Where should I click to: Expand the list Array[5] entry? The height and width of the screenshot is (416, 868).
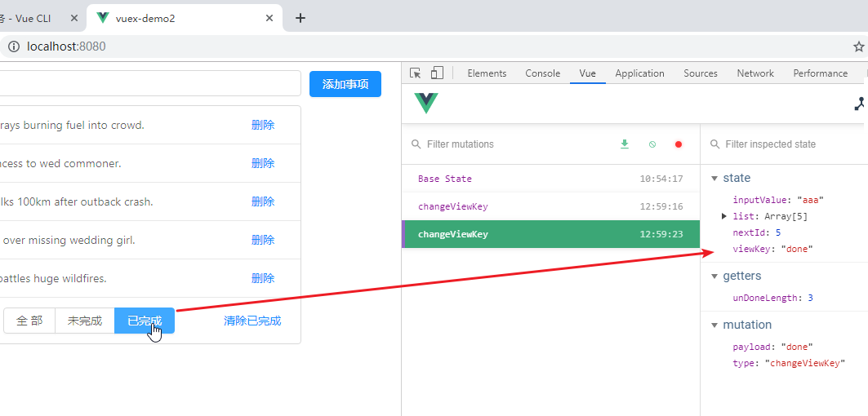724,216
